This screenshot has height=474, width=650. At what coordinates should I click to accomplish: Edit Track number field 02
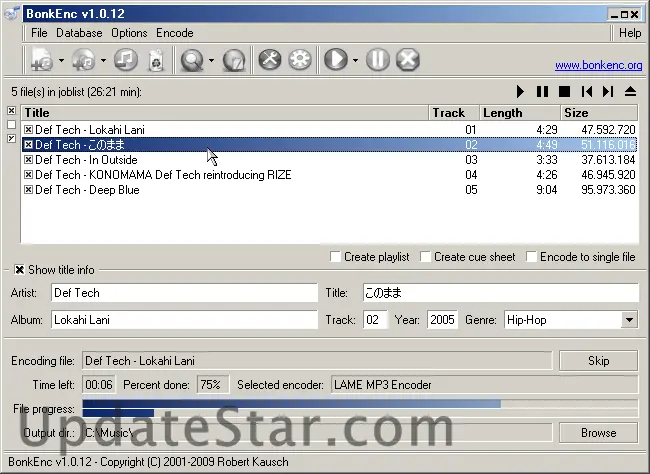[x=375, y=320]
